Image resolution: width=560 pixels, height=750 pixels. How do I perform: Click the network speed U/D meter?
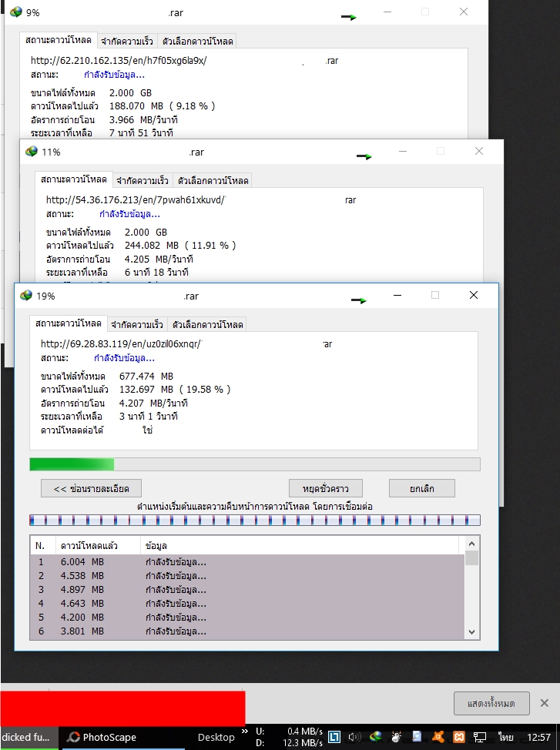pyautogui.click(x=289, y=737)
